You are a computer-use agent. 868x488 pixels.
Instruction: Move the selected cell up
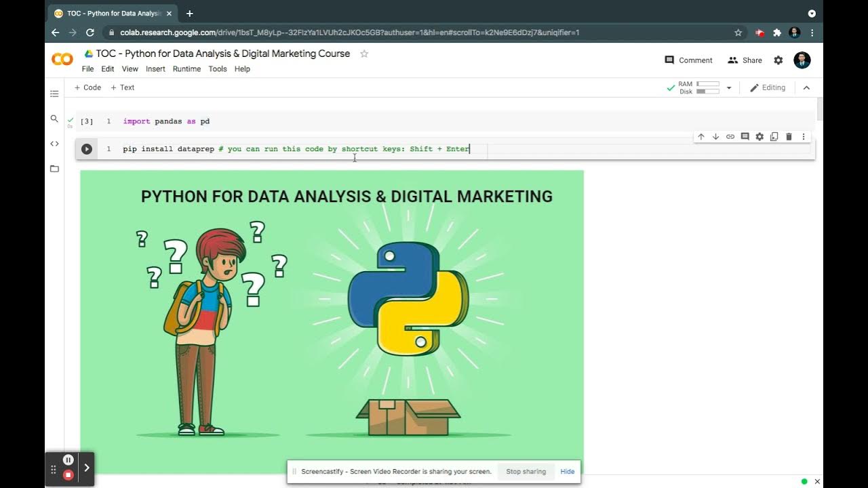(701, 137)
